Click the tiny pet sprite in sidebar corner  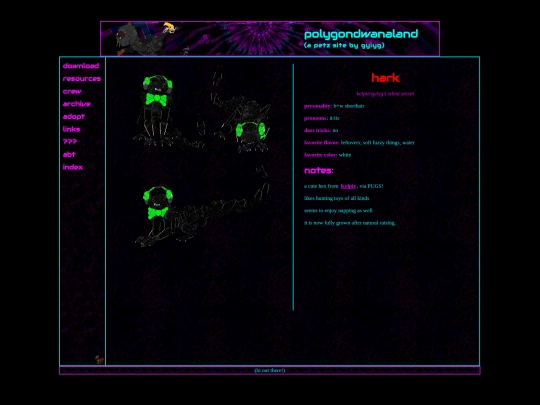[99, 360]
